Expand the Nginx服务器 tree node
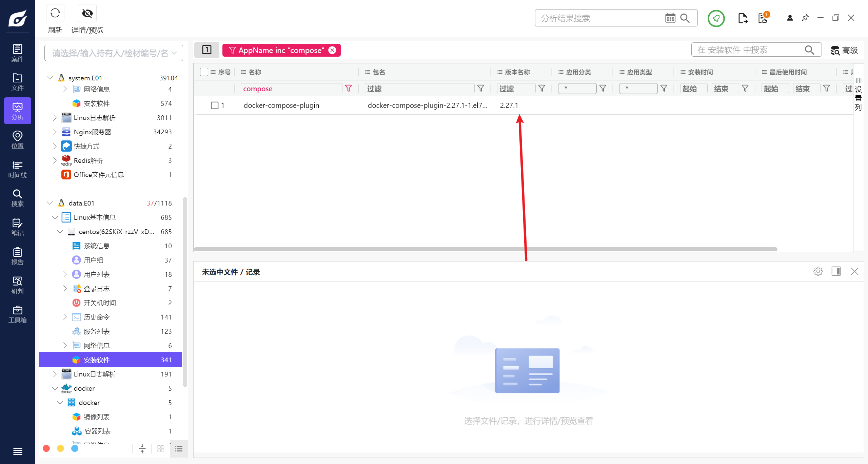The height and width of the screenshot is (464, 868). pos(55,132)
